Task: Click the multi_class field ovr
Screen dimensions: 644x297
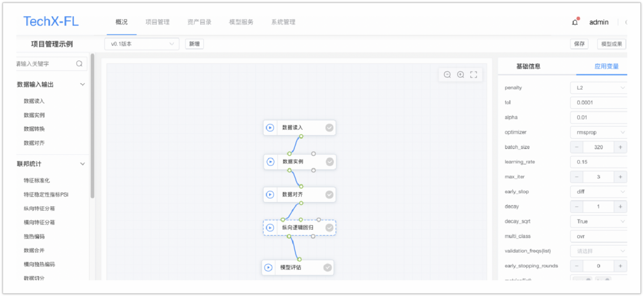Action: coord(598,236)
